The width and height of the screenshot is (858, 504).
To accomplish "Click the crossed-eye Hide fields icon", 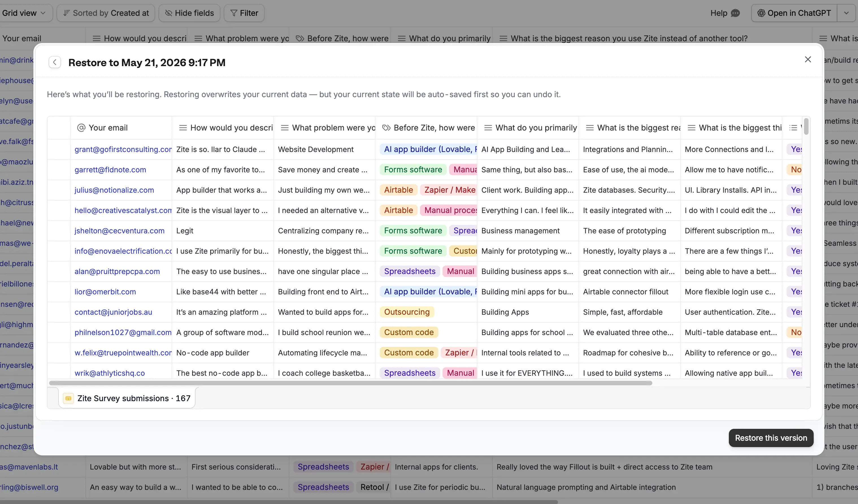I will click(168, 13).
